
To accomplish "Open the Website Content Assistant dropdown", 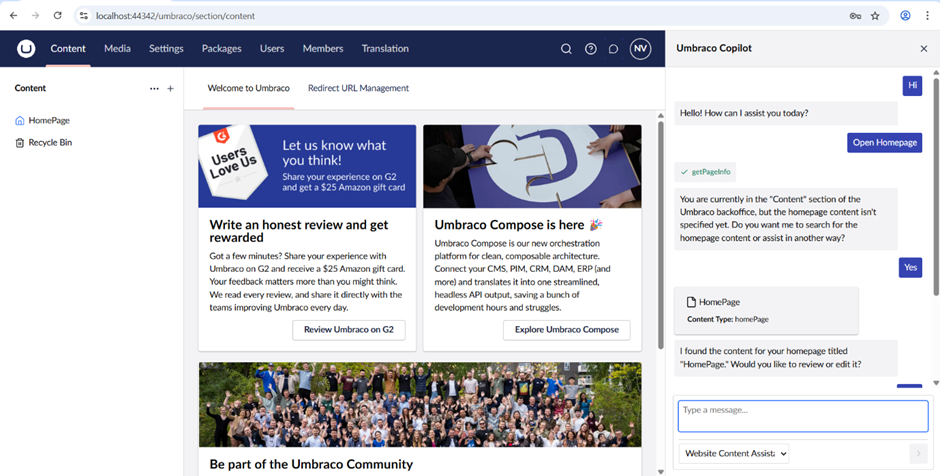I will click(734, 453).
